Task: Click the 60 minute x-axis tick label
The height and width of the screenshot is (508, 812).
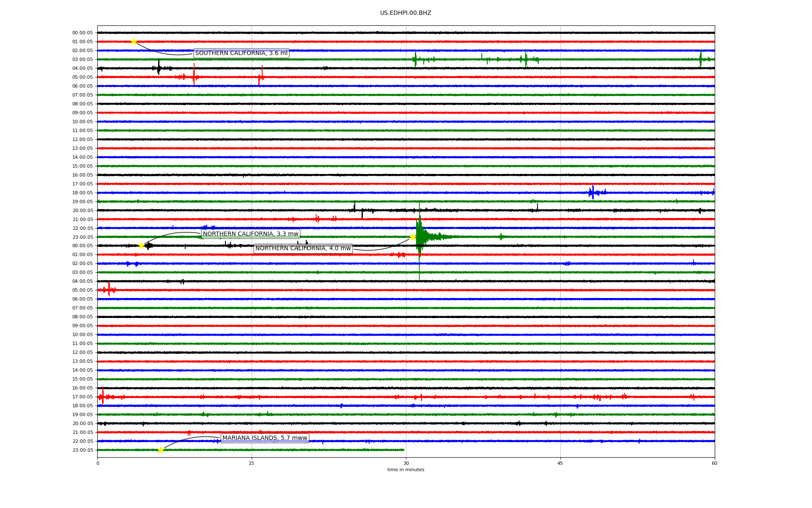Action: click(714, 463)
